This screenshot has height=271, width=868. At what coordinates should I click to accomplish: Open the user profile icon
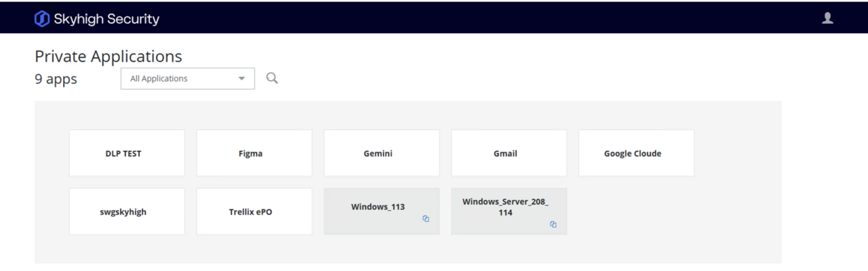click(x=827, y=18)
